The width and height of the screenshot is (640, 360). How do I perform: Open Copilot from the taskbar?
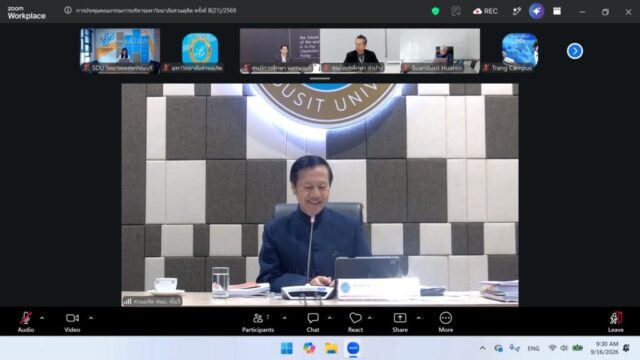point(309,348)
